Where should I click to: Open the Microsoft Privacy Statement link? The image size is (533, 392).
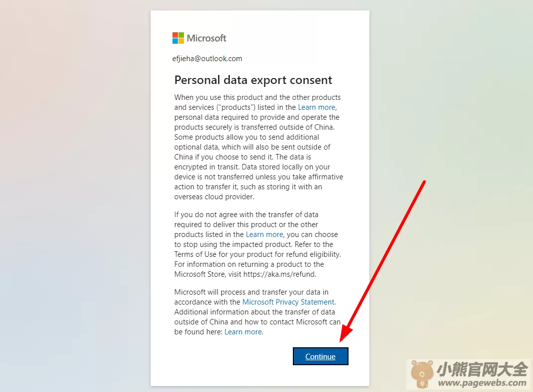point(288,302)
